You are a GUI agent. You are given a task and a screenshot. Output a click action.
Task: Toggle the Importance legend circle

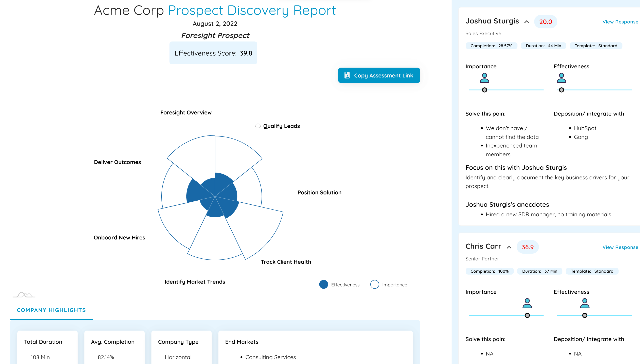pos(374,285)
